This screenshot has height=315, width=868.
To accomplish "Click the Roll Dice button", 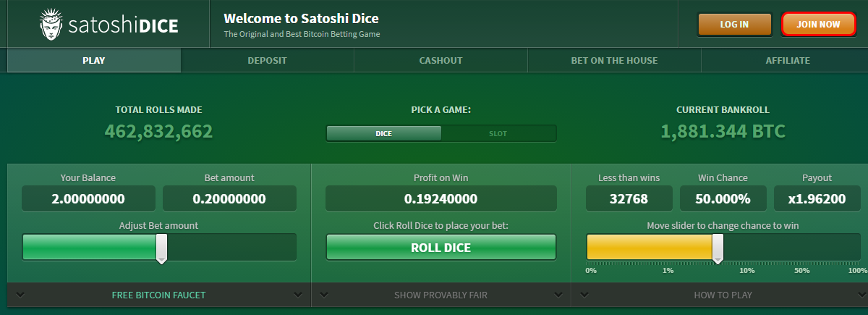I will coord(441,248).
